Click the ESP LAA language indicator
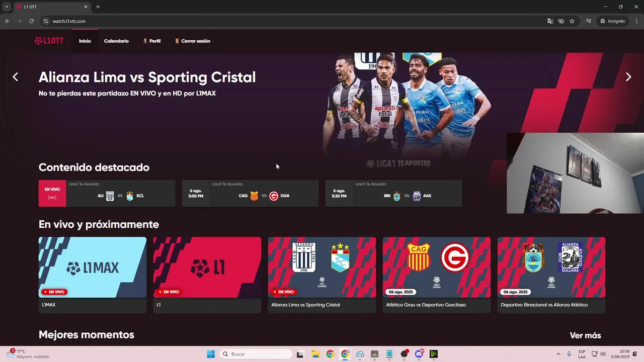Viewport: 644px width, 362px height. click(x=582, y=354)
